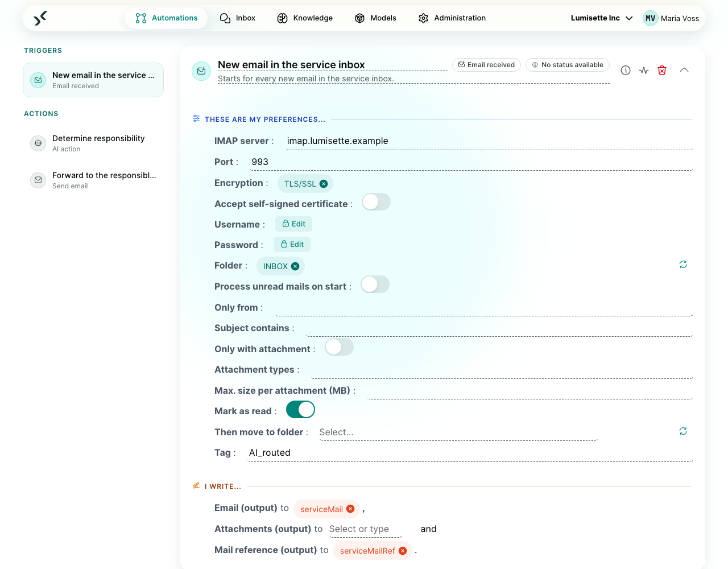Switch to the Knowledge tab
Image resolution: width=728 pixels, height=569 pixels.
305,18
